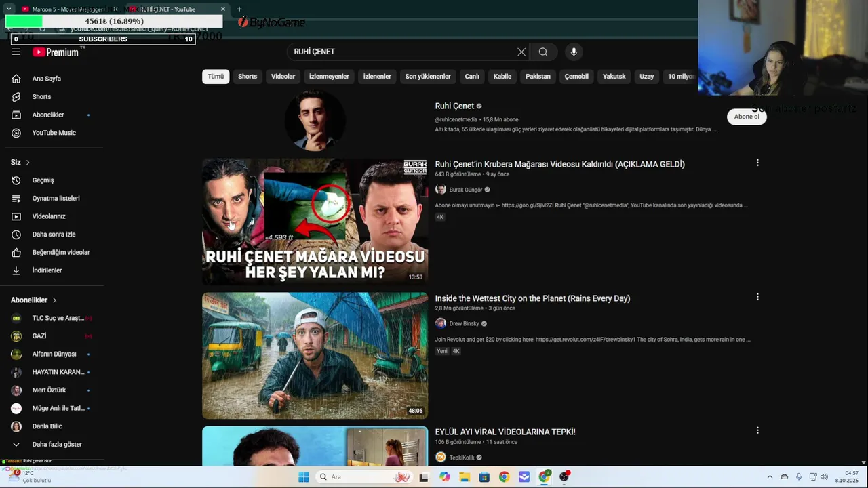Select the Tümü filter chip

216,77
